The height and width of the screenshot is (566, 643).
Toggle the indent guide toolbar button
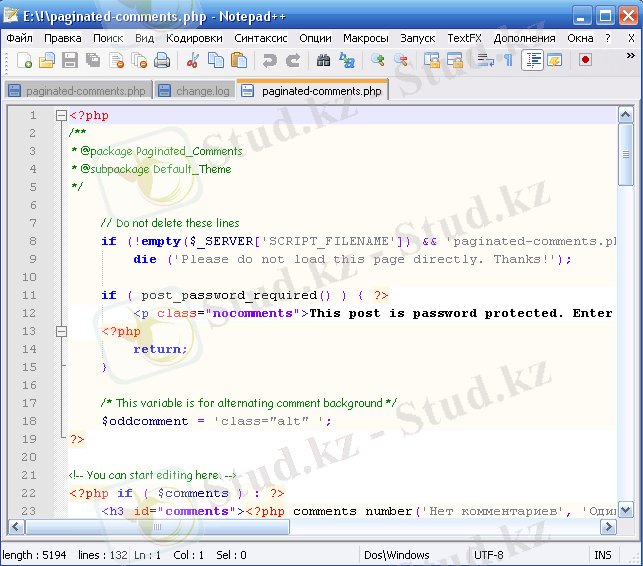[533, 61]
